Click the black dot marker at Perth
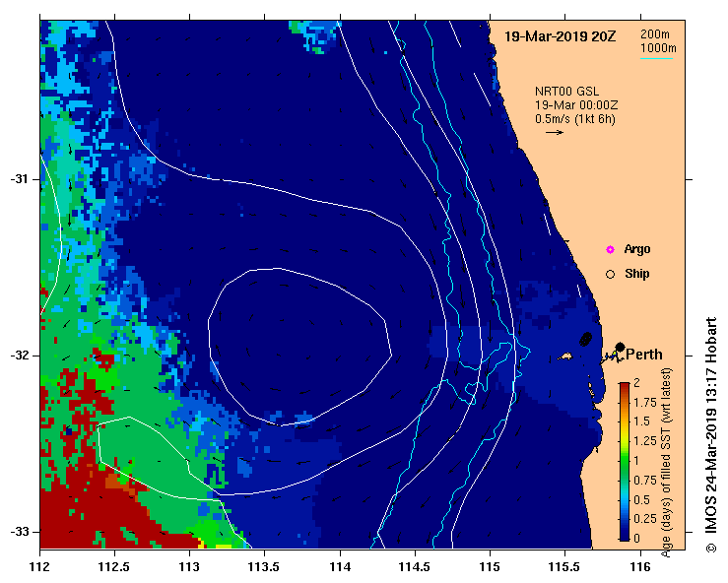This screenshot has width=728, height=583. pyautogui.click(x=620, y=347)
